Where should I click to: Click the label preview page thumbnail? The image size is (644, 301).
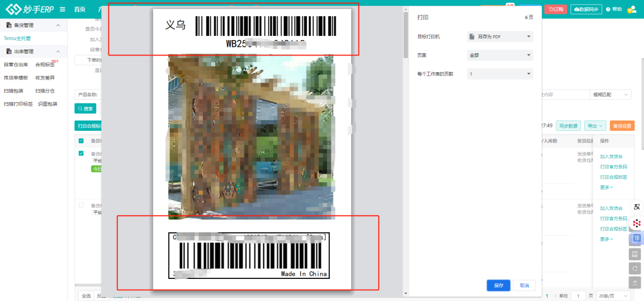tap(252, 149)
